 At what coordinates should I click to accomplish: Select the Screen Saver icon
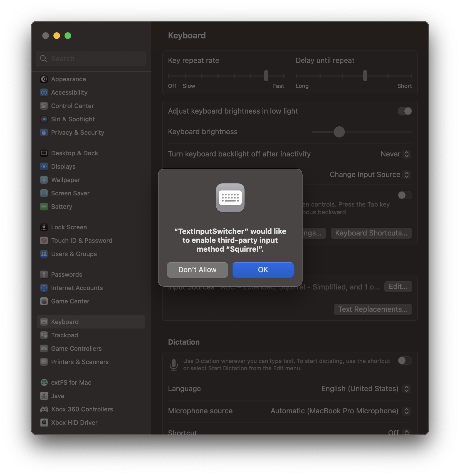(44, 193)
